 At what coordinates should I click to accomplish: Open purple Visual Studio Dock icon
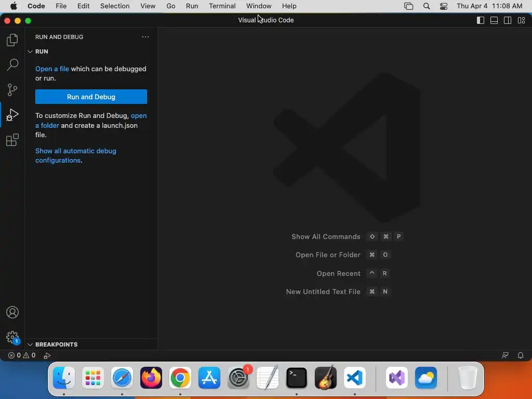click(397, 378)
